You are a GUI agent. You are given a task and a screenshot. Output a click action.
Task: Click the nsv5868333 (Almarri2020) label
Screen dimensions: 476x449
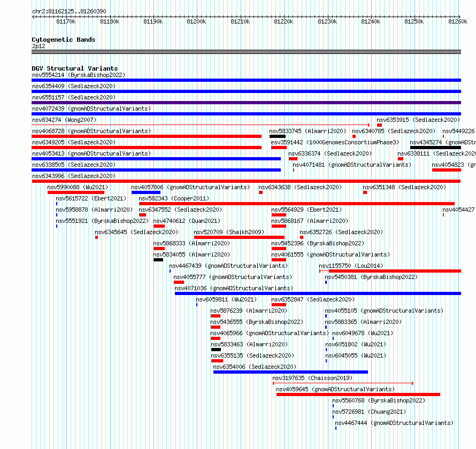(191, 243)
